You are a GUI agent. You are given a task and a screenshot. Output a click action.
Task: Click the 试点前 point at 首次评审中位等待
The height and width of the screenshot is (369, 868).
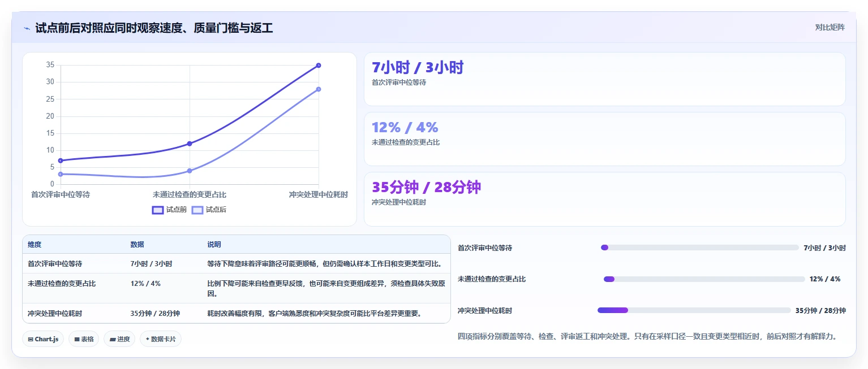pyautogui.click(x=61, y=160)
